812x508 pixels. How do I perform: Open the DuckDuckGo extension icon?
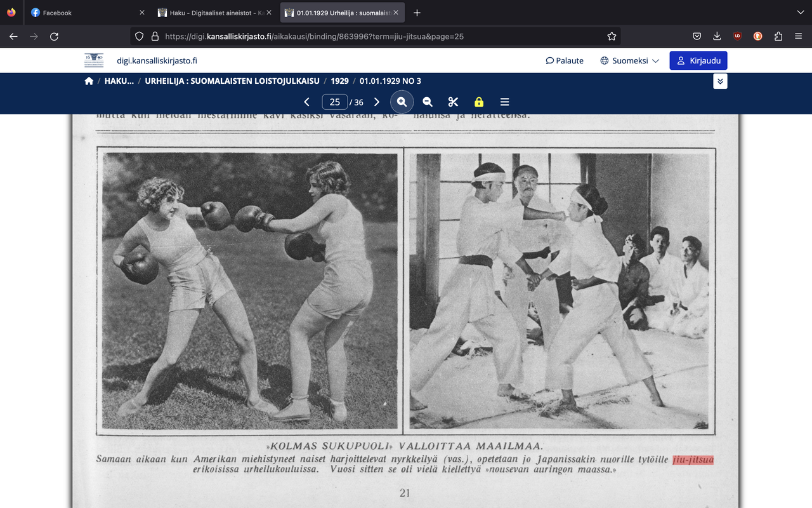757,36
